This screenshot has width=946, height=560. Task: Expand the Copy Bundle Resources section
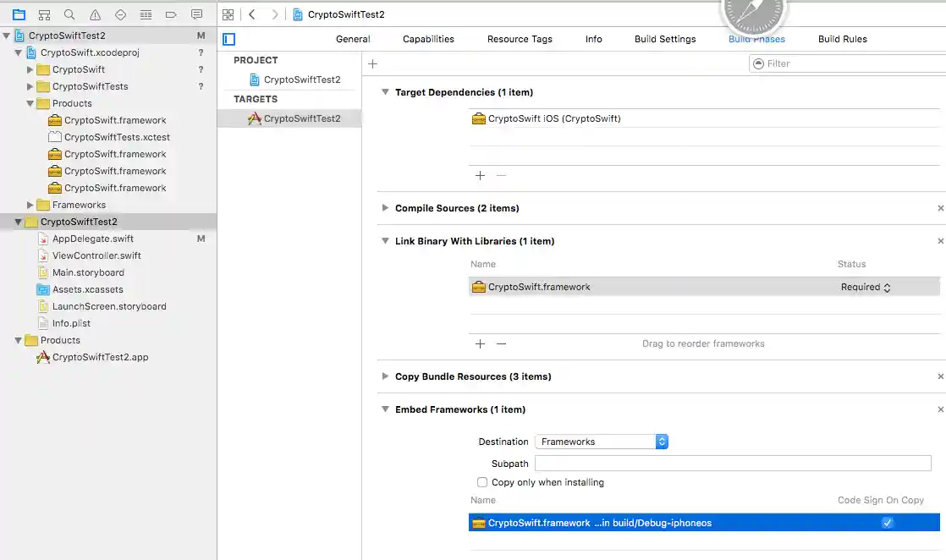[385, 376]
